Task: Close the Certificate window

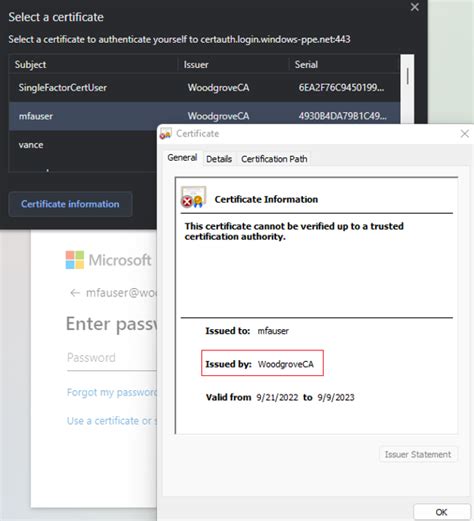Action: [x=465, y=134]
